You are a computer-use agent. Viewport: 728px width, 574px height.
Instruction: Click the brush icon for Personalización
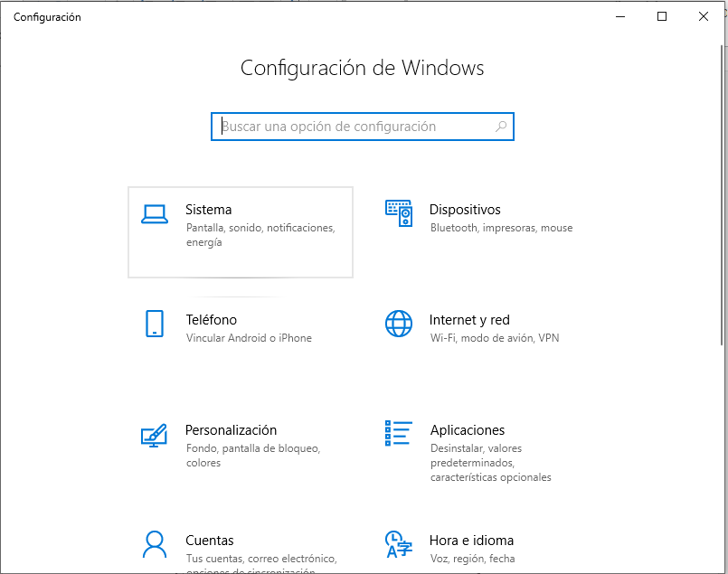coord(155,434)
